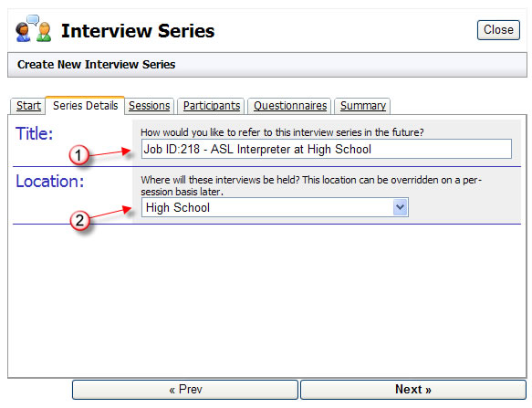Click the Create New Interview Series header bar
Image resolution: width=532 pixels, height=408 pixels.
point(267,65)
